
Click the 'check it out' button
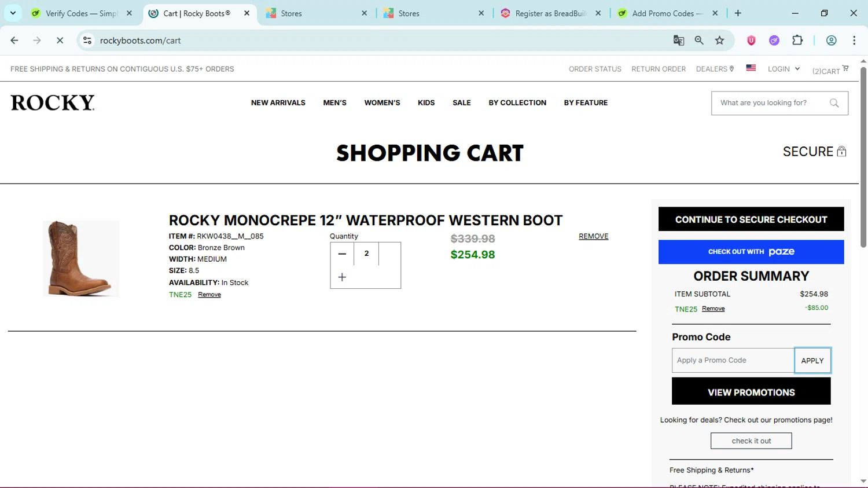click(751, 441)
